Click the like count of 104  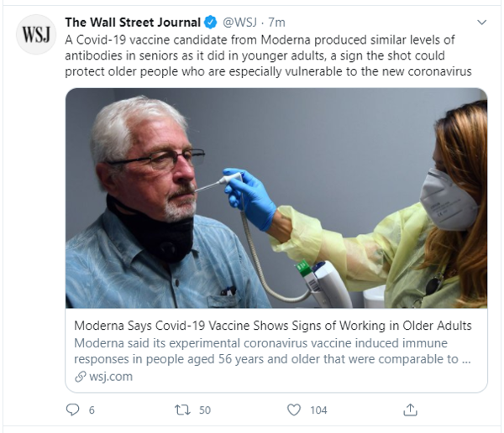318,410
